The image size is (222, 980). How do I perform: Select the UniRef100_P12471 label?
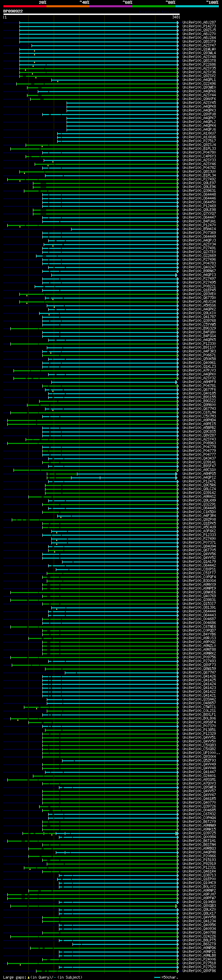199,481
